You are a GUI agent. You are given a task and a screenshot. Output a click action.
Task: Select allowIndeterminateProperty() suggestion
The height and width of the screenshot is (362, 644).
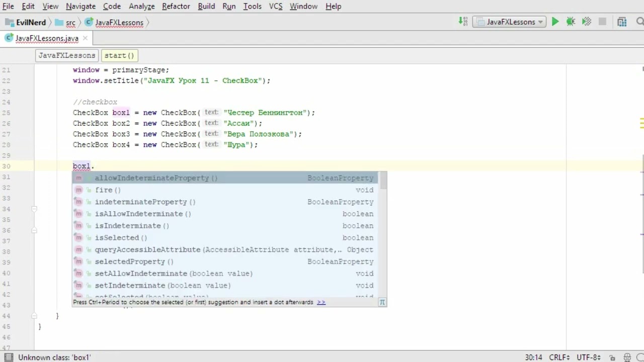[x=226, y=178]
